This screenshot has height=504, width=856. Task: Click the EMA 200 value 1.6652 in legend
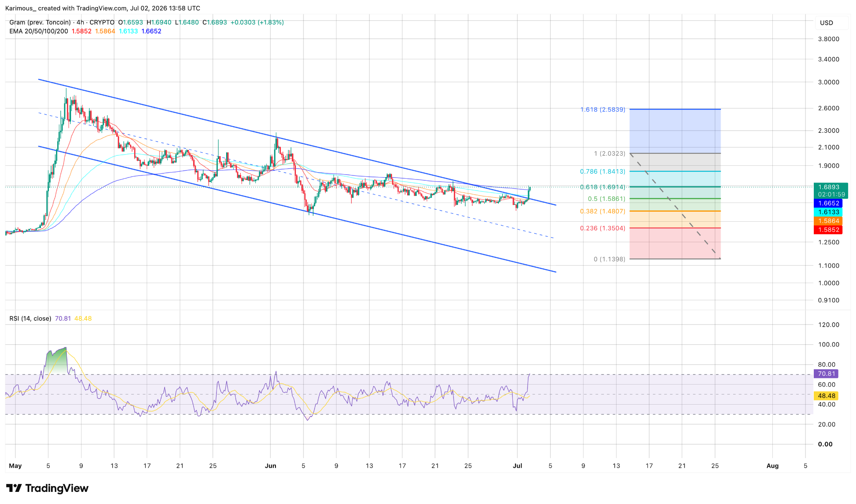click(151, 31)
